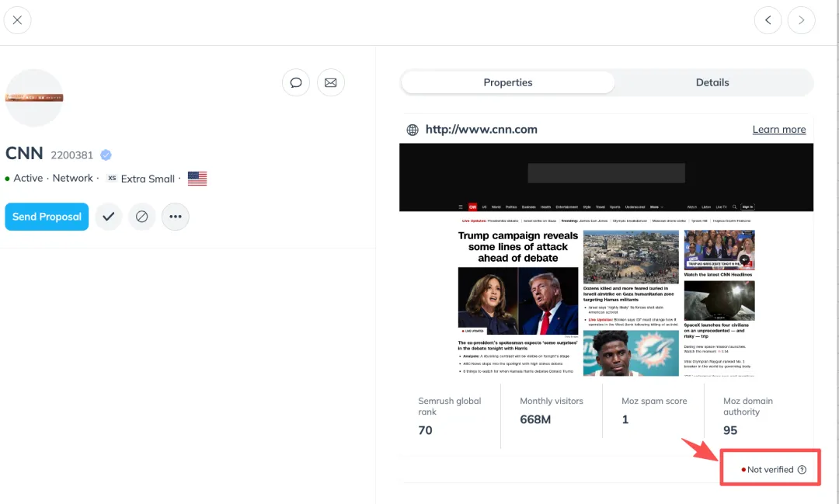Click the Network label

73,178
